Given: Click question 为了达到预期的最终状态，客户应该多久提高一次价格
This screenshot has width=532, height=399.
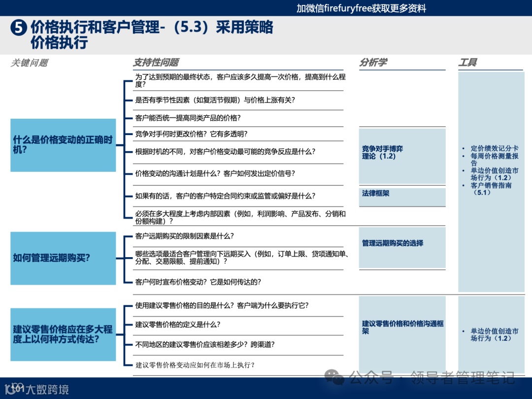Looking at the screenshot, I should tap(240, 80).
